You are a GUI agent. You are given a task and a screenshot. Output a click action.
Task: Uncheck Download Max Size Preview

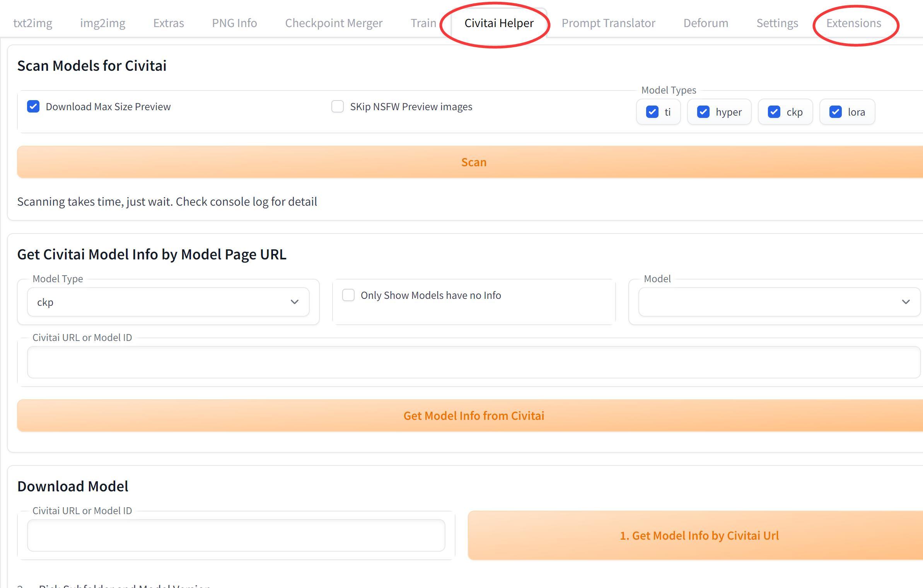coord(33,107)
